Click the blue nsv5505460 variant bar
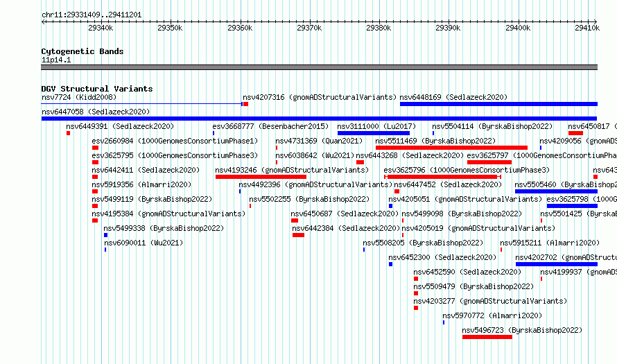617x364 pixels. pos(556,191)
